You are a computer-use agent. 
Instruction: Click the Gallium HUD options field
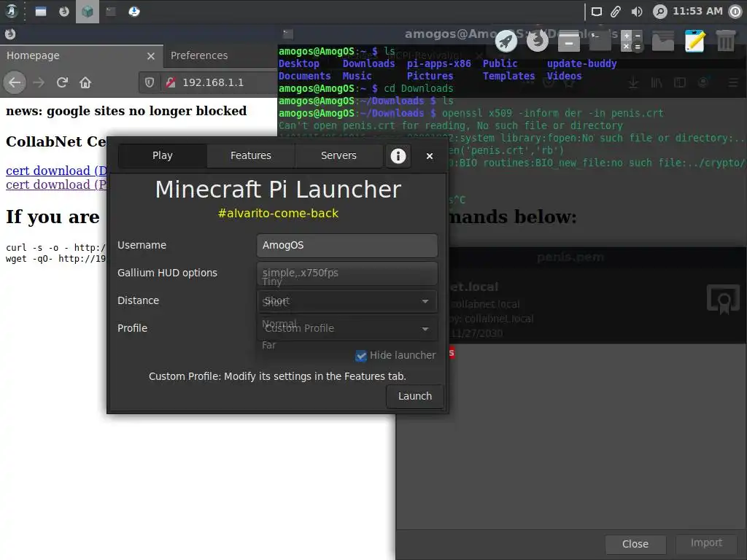347,273
